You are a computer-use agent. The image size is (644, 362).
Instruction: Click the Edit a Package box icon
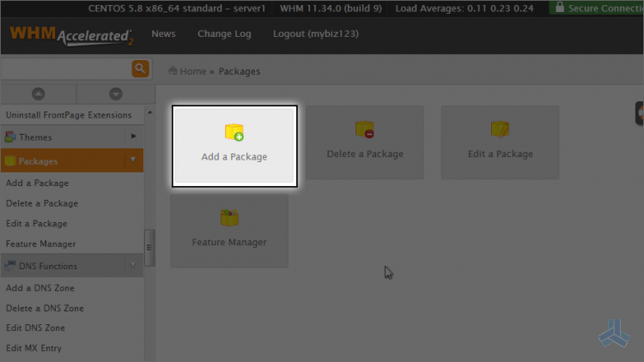(500, 130)
